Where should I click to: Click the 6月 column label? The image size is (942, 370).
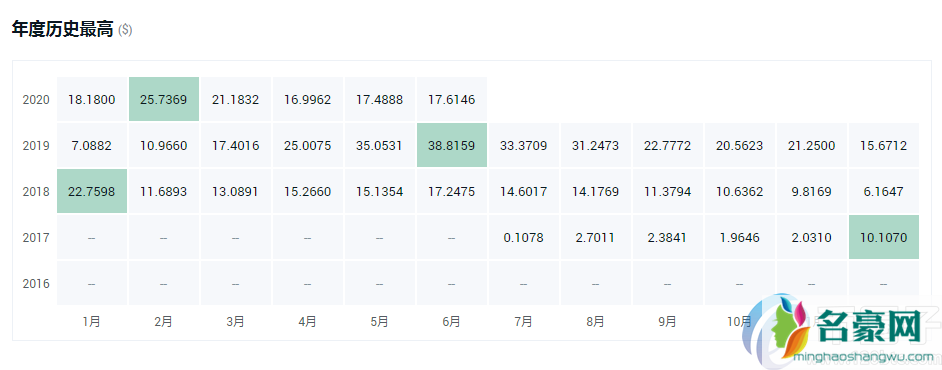pos(451,322)
